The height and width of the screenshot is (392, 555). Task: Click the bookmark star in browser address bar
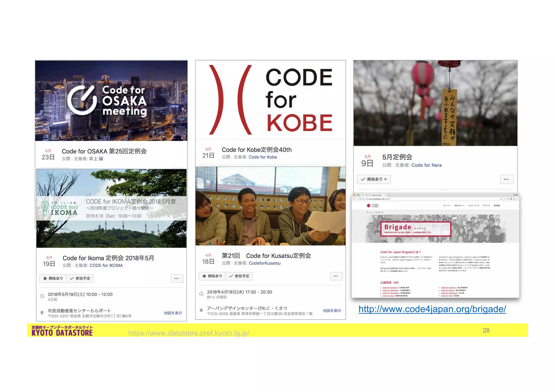(x=501, y=199)
